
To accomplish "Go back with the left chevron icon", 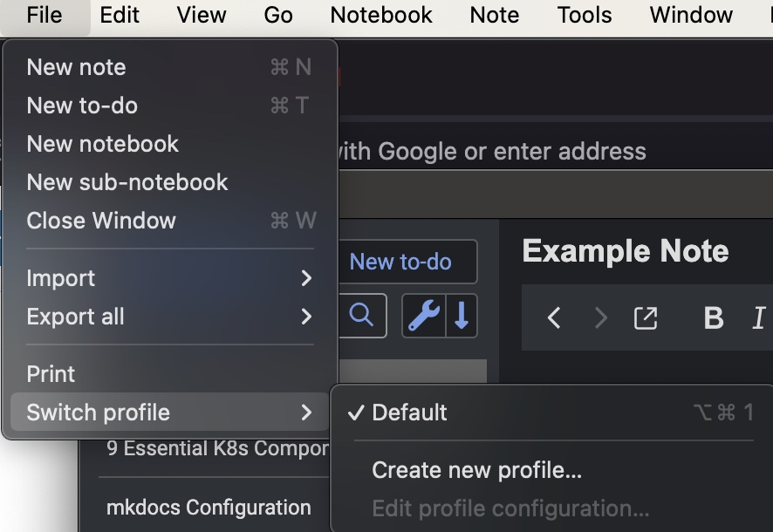I will pos(554,318).
